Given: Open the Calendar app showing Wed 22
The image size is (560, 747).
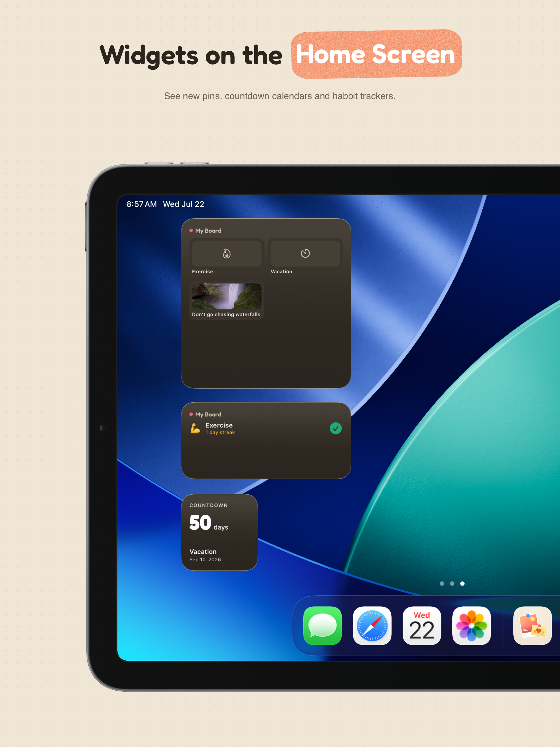Looking at the screenshot, I should click(x=422, y=625).
